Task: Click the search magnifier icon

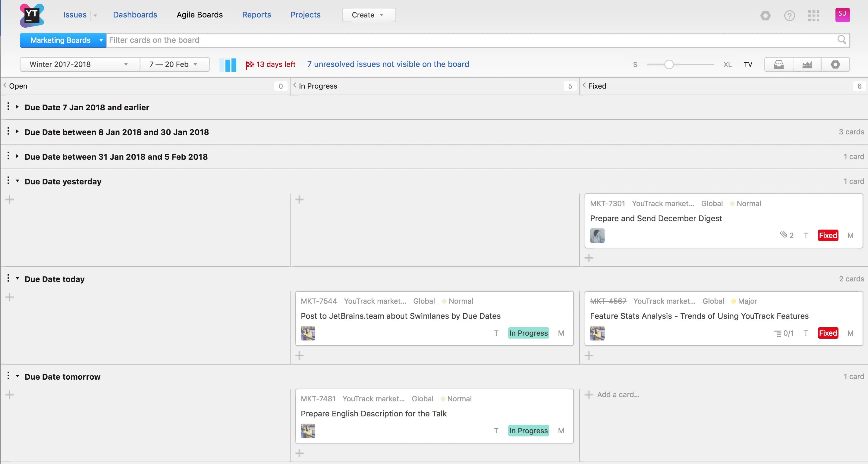Action: (x=841, y=40)
